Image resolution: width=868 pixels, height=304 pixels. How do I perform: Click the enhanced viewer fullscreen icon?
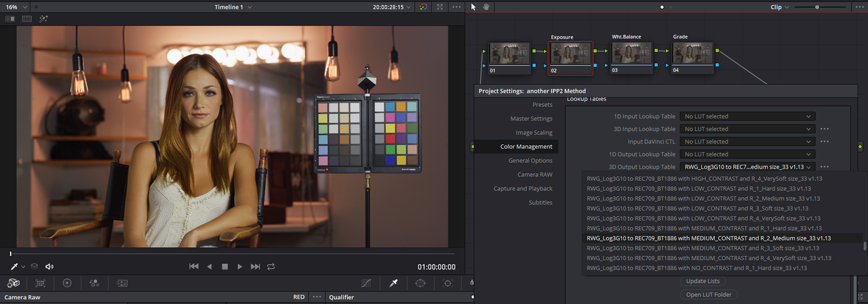click(x=440, y=7)
